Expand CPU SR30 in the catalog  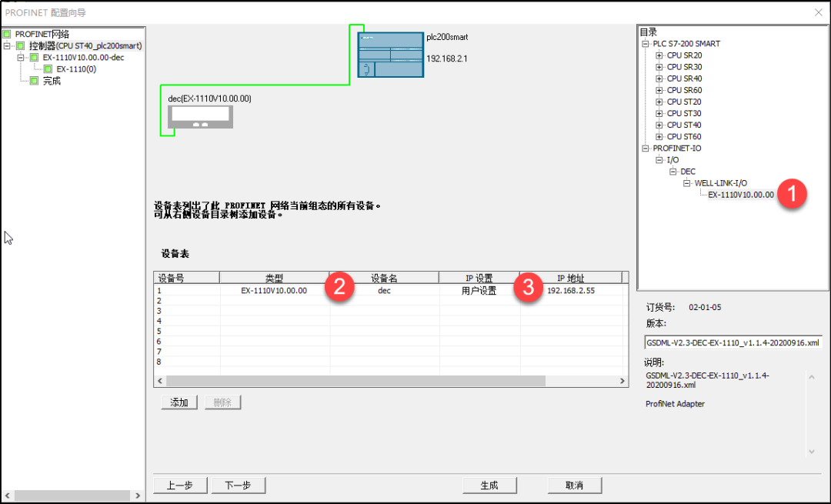659,67
